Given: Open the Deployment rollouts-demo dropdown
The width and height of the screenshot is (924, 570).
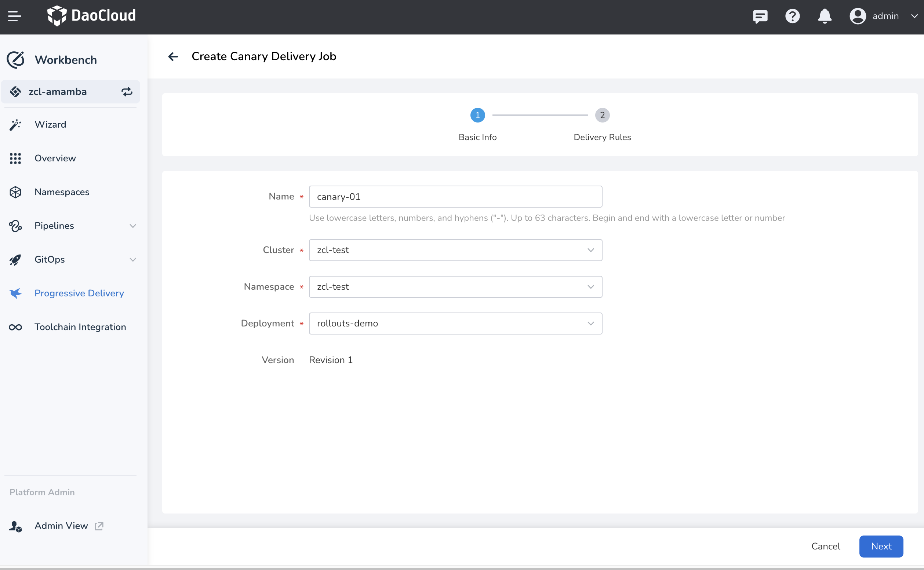Looking at the screenshot, I should (x=455, y=324).
